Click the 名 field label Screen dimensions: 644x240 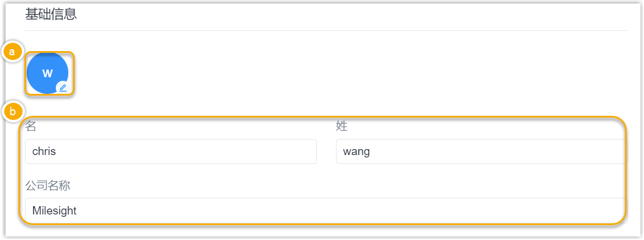tap(31, 126)
